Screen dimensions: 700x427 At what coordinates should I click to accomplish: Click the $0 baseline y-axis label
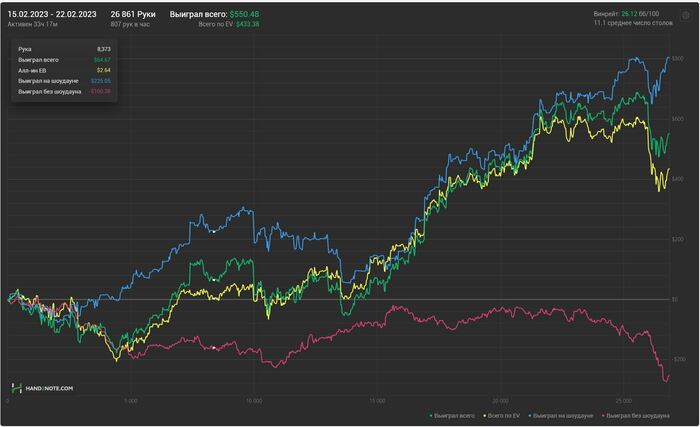point(676,299)
